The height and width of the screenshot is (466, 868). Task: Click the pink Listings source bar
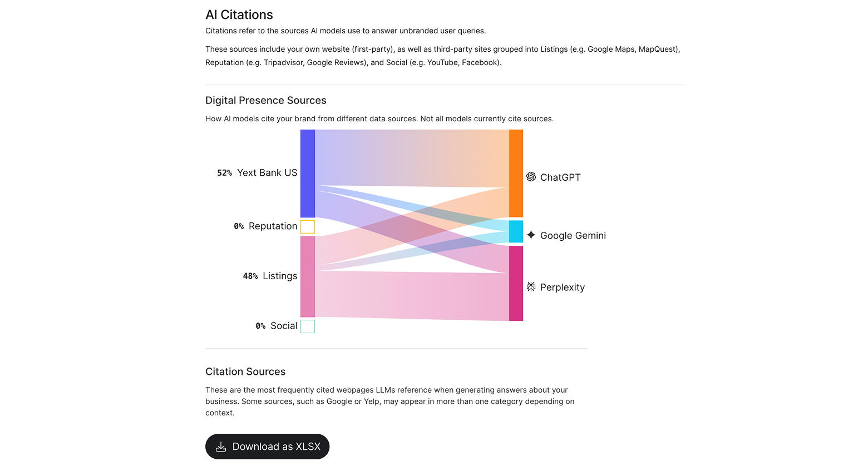(307, 276)
